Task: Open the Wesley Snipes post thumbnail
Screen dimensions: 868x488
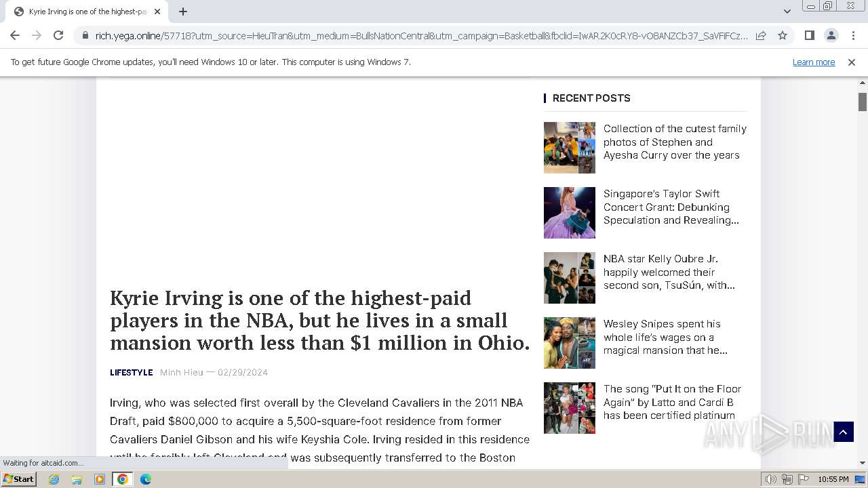Action: (570, 343)
